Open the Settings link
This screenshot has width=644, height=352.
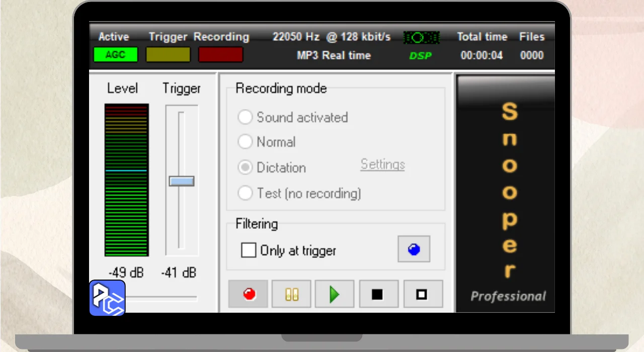[x=383, y=165]
